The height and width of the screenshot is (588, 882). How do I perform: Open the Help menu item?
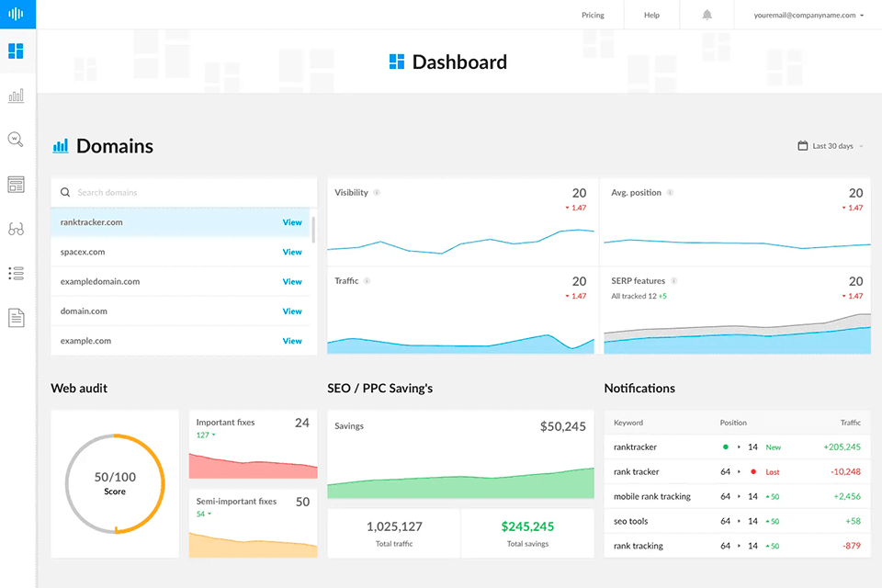click(x=651, y=16)
